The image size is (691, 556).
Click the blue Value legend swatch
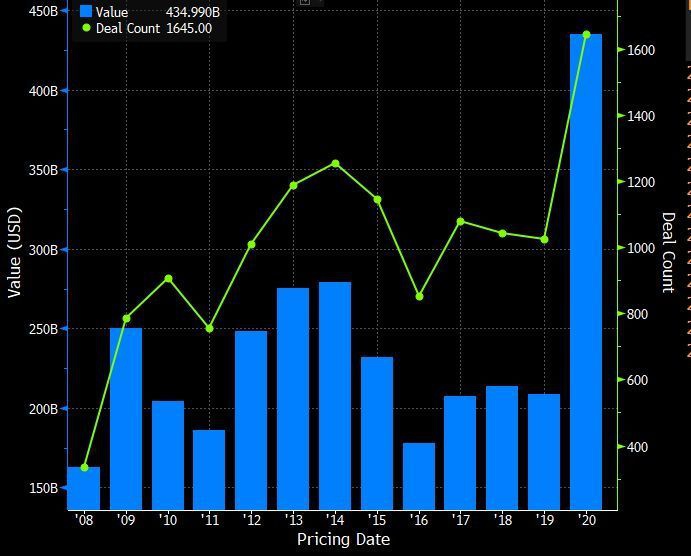coord(86,12)
